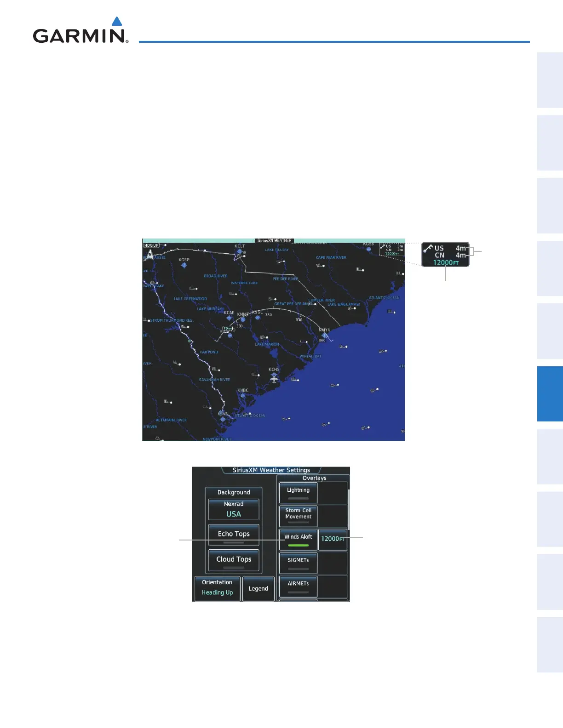This screenshot has width=563, height=728.
Task: Select the KNBC airport symbol
Action: click(x=243, y=396)
